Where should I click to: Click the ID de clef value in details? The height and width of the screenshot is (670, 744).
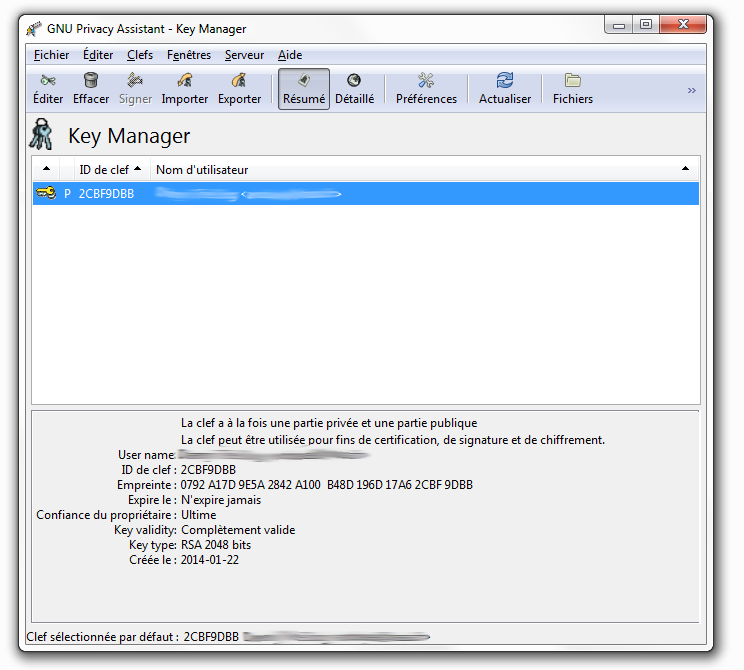[x=208, y=470]
